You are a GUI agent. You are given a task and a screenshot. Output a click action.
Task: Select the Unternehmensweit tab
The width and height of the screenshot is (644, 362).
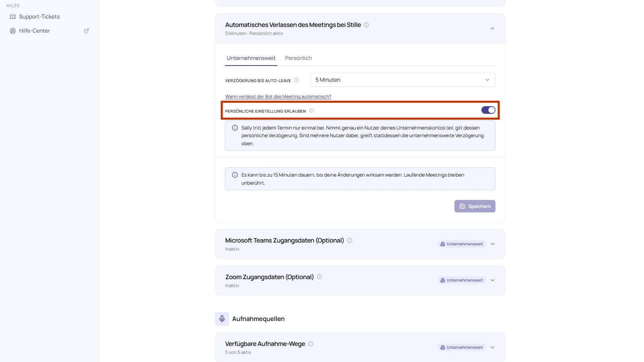(251, 58)
